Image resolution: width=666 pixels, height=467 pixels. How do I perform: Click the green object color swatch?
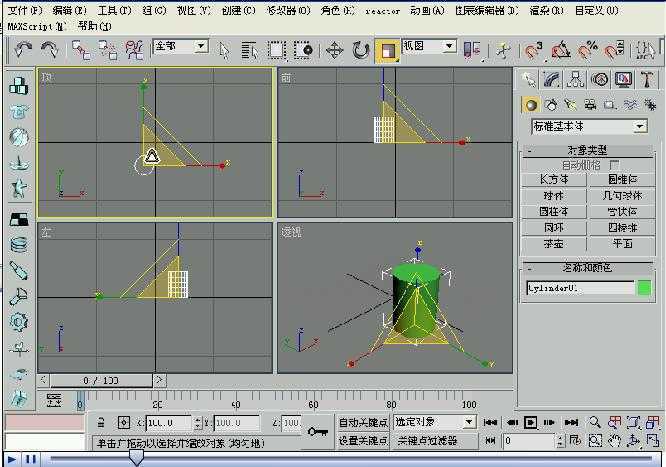(644, 288)
